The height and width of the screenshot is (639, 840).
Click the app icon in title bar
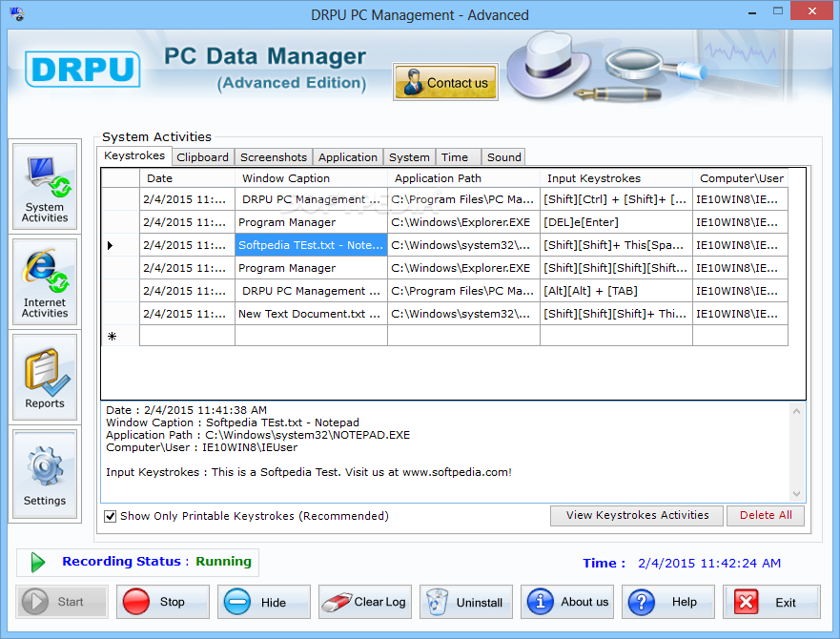(x=17, y=14)
